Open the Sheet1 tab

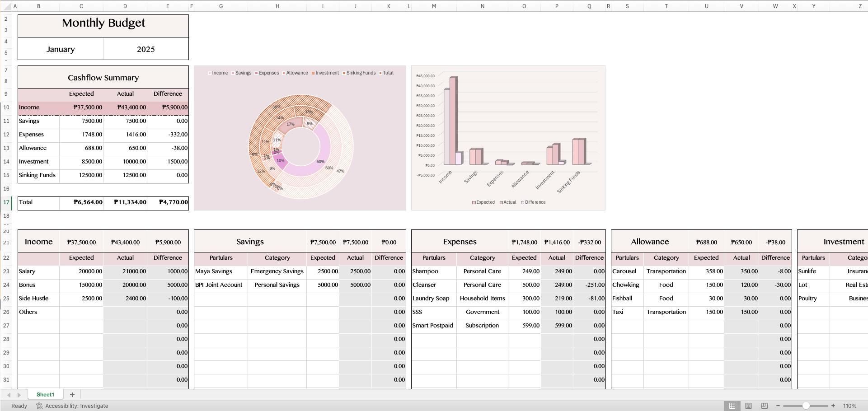point(45,395)
